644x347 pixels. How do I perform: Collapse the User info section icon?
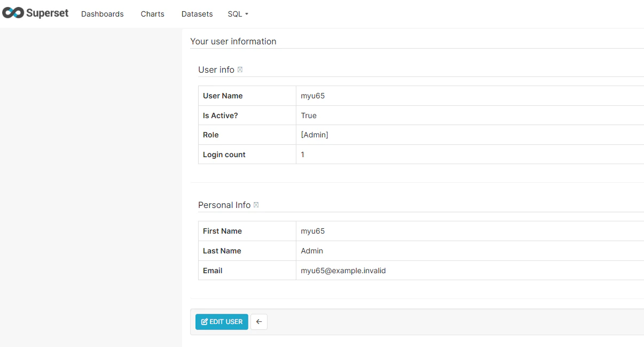[x=240, y=70]
